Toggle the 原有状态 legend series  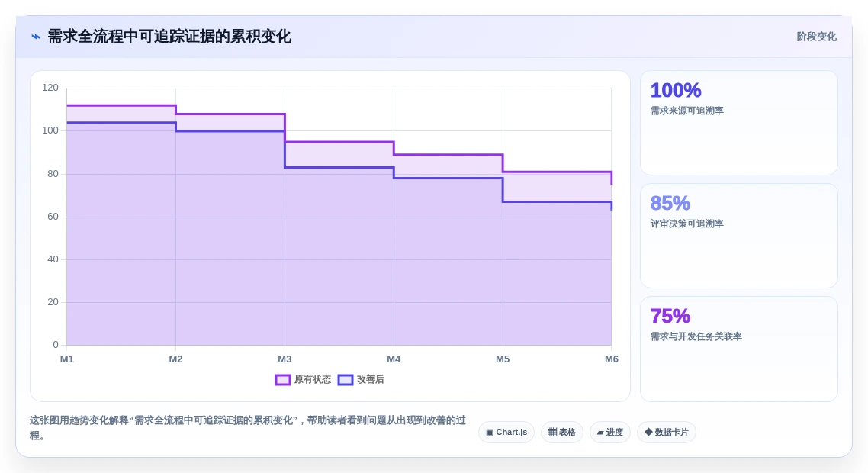pyautogui.click(x=303, y=379)
